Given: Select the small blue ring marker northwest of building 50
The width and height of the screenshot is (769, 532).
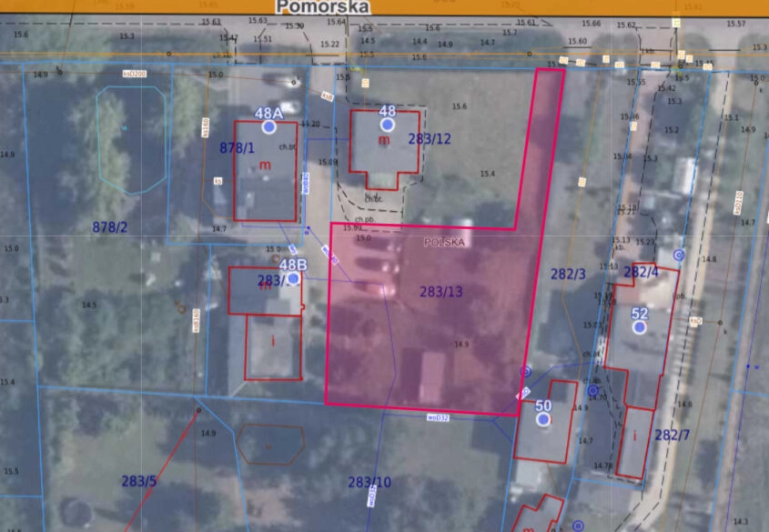Looking at the screenshot, I should [525, 371].
